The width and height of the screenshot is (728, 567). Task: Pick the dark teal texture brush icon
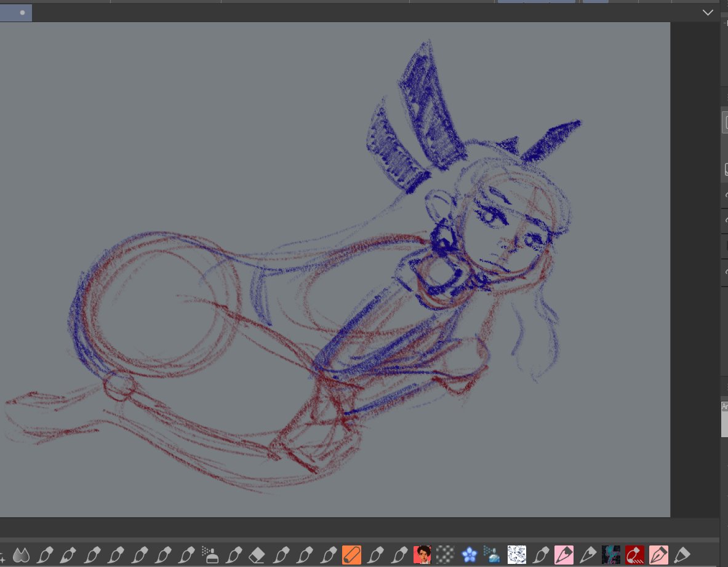click(x=611, y=555)
